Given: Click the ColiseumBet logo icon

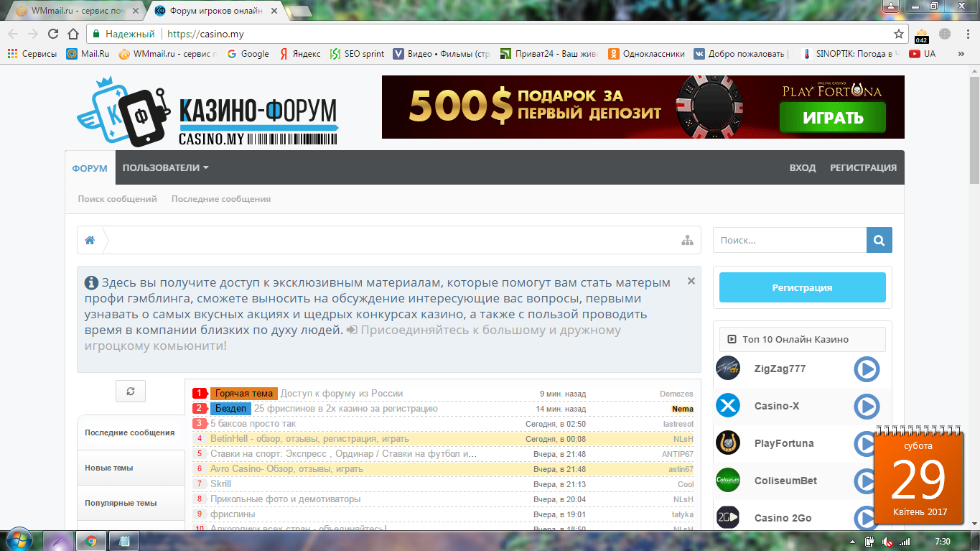Looking at the screenshot, I should click(728, 481).
